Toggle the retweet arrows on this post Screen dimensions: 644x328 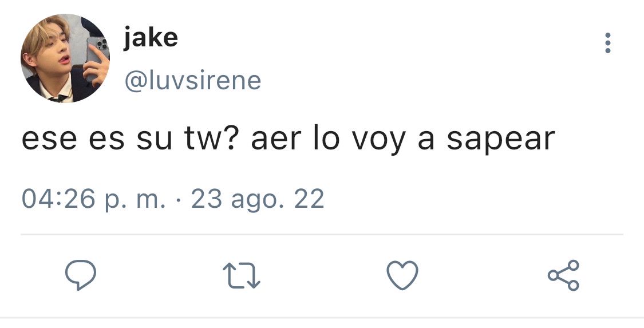[x=242, y=275]
